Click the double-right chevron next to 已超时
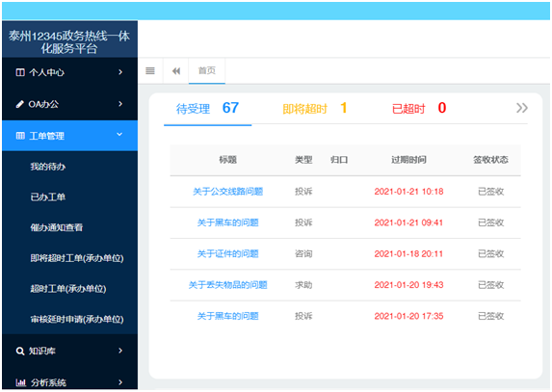 coord(522,108)
